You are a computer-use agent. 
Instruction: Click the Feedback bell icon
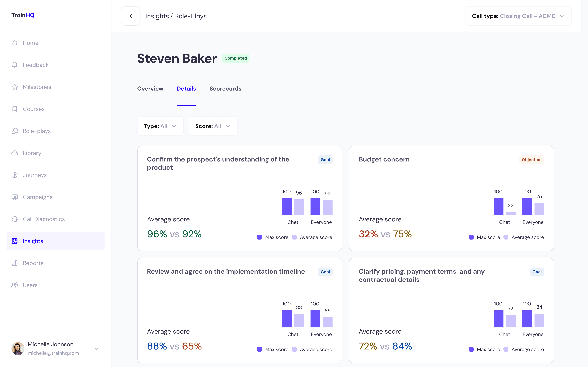pos(15,65)
